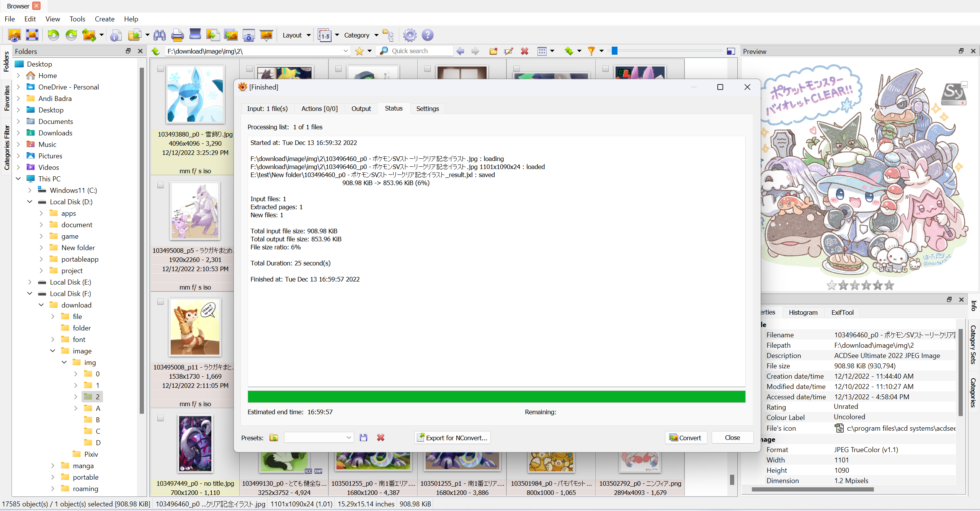Click the Print icon in toolbar
This screenshot has height=511, width=980.
(x=177, y=35)
